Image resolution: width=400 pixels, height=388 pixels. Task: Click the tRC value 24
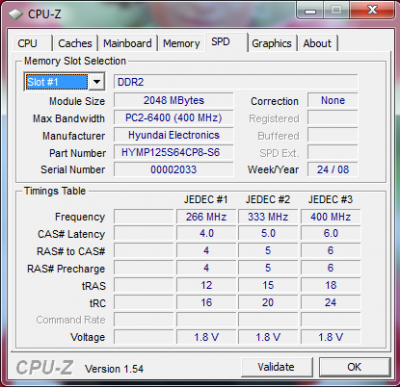330,303
